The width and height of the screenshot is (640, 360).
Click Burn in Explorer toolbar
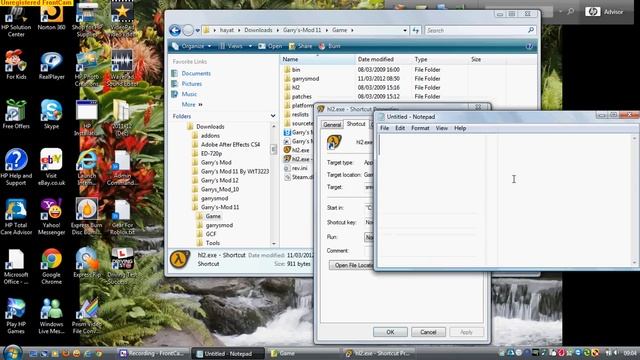(329, 46)
